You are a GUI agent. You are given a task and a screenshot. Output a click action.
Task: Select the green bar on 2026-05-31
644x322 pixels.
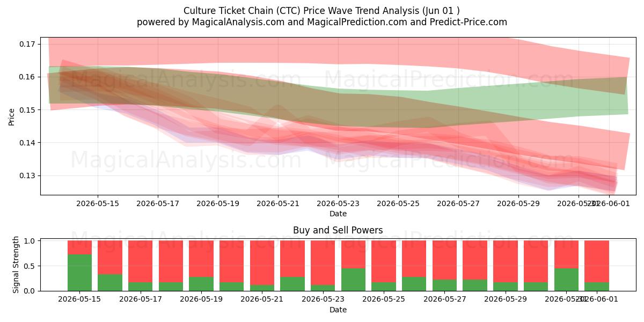[x=566, y=280]
